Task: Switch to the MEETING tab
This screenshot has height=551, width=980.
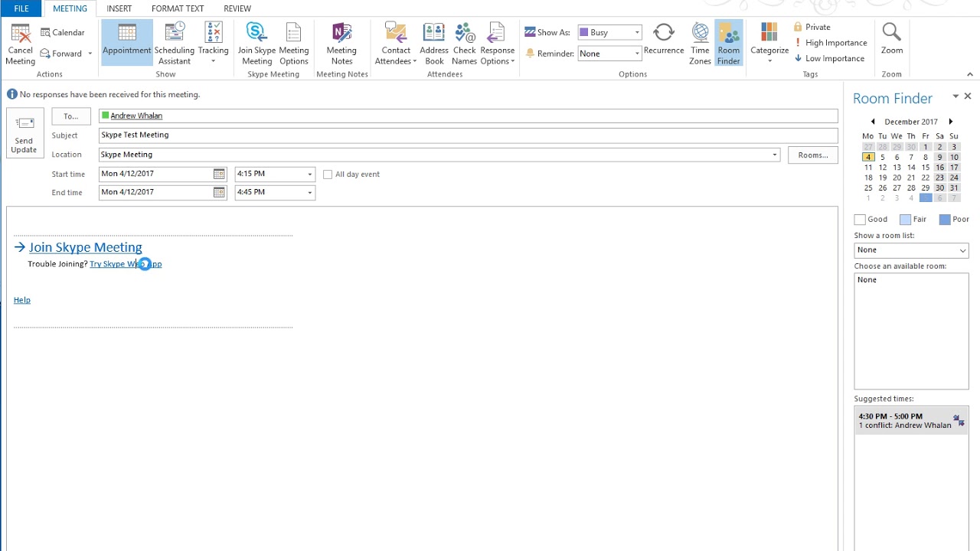Action: (x=70, y=8)
